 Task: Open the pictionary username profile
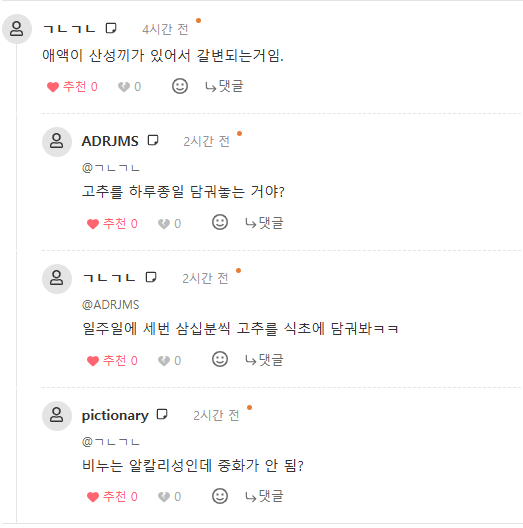[115, 416]
